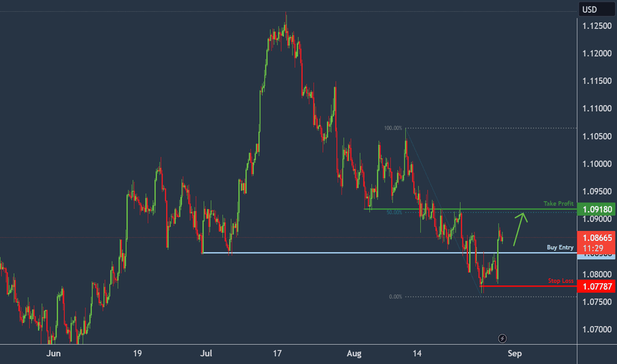
Task: Click the Aug date on time axis
Action: 354,353
